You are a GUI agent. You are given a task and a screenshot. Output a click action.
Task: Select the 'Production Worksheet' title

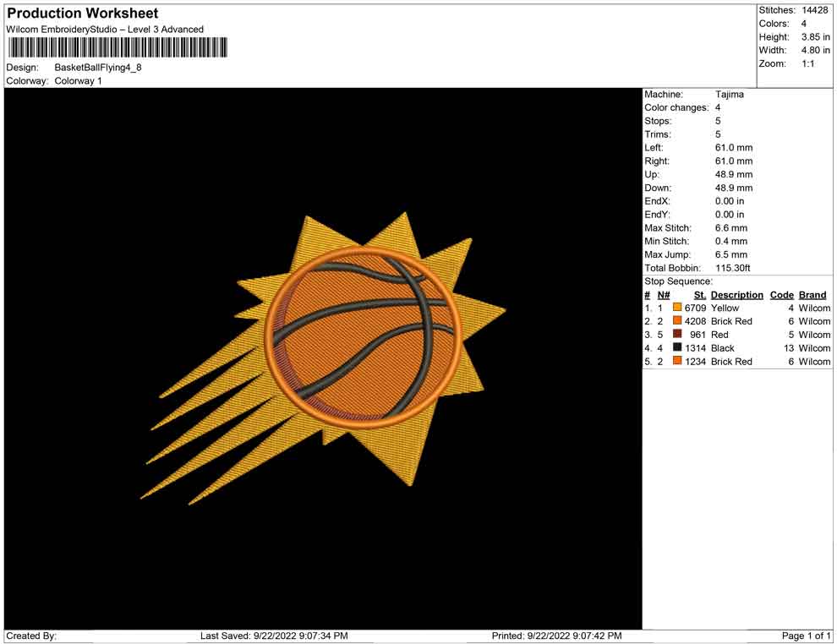(83, 13)
